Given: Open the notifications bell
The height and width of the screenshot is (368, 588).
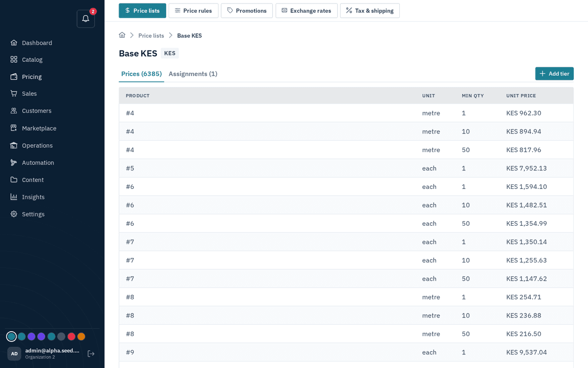Looking at the screenshot, I should [86, 19].
